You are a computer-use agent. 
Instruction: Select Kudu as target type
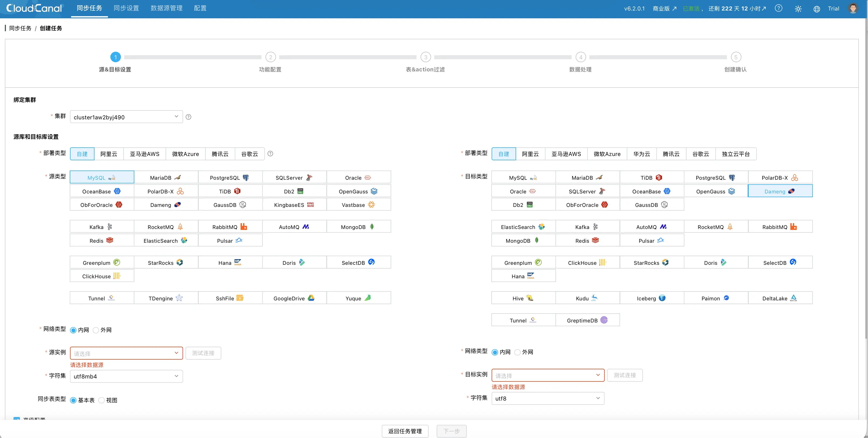coord(588,298)
